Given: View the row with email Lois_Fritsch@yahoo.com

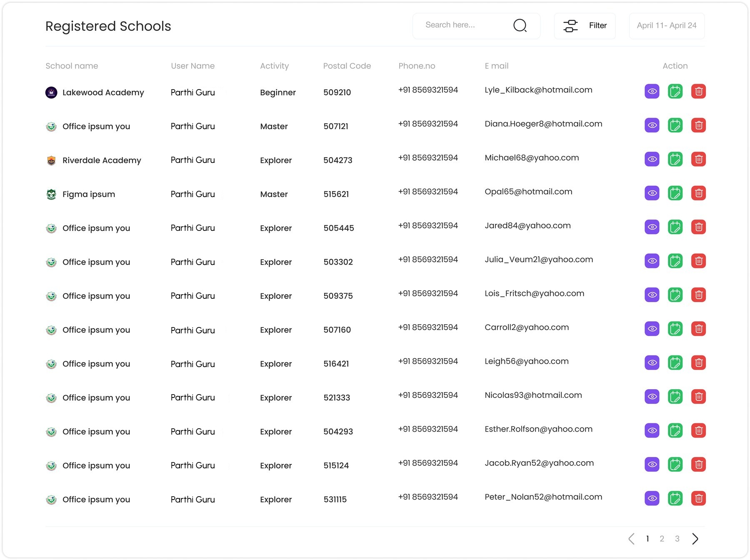Looking at the screenshot, I should (x=652, y=295).
